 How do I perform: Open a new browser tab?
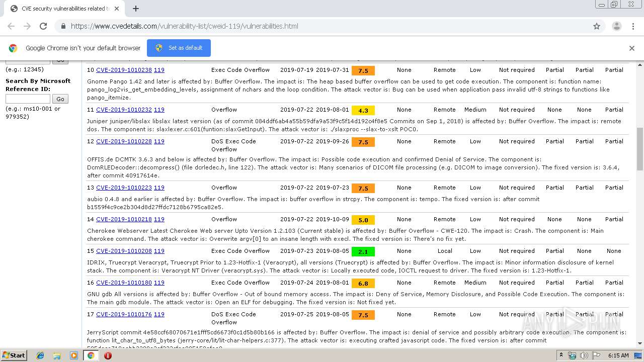click(135, 9)
